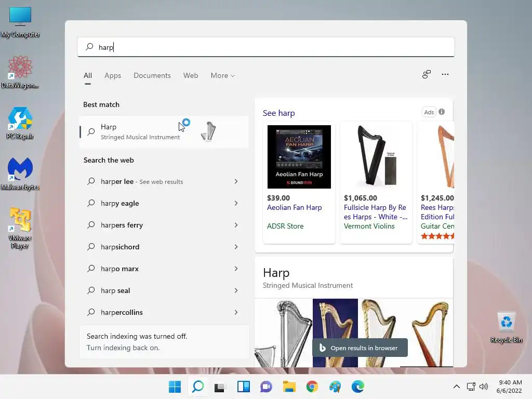Expand harpo marx chevron arrow
Screen dimensions: 532x399
[x=236, y=269]
